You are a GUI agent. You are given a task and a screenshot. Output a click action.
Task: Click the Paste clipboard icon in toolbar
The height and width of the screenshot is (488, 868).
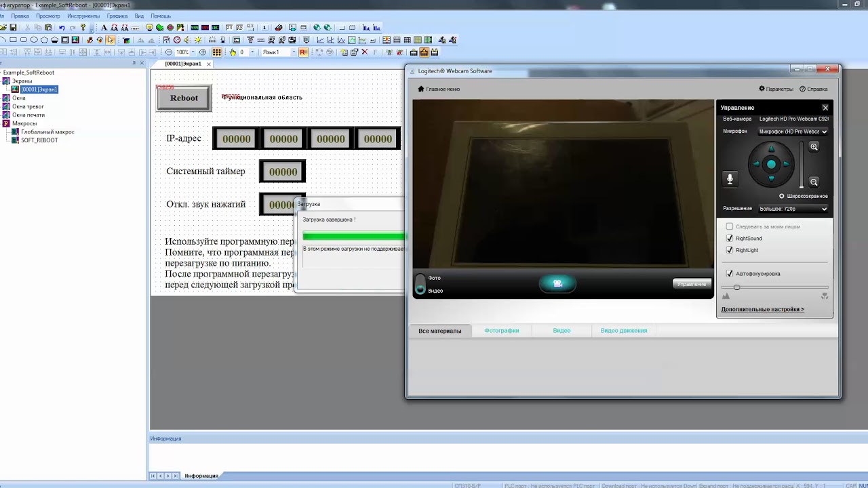pos(48,28)
